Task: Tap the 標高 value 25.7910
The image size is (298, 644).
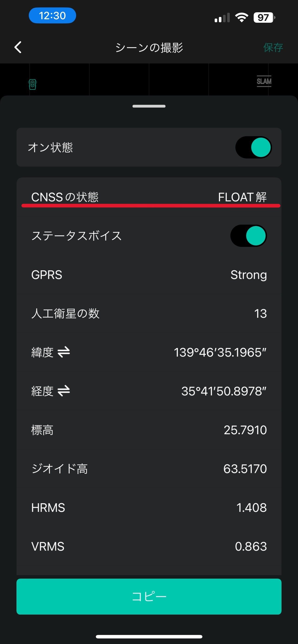Action: click(245, 430)
